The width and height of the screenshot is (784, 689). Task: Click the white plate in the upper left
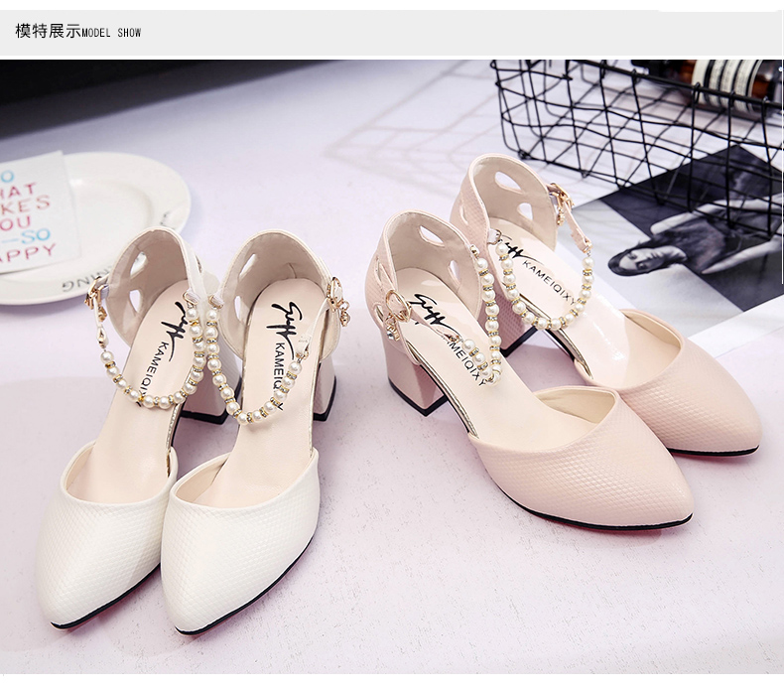point(129,199)
